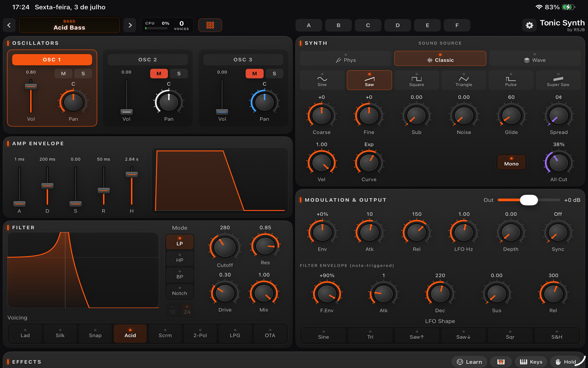Viewport: 588px width, 368px height.
Task: Choose LPG filter voicing
Action: click(x=235, y=333)
